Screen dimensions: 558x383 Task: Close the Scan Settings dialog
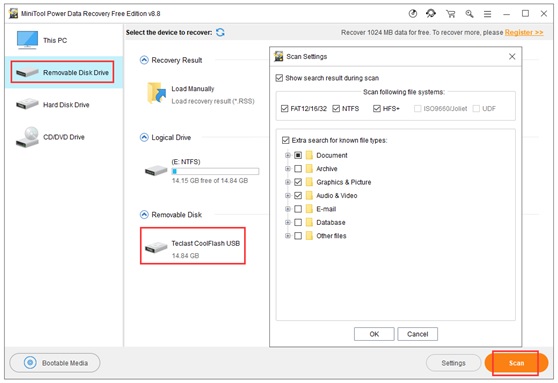tap(512, 57)
